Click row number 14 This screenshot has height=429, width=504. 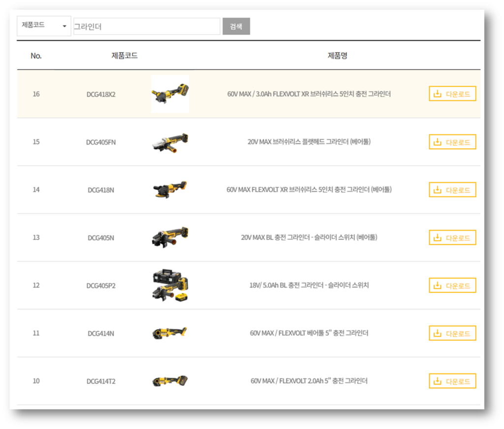[x=36, y=190]
